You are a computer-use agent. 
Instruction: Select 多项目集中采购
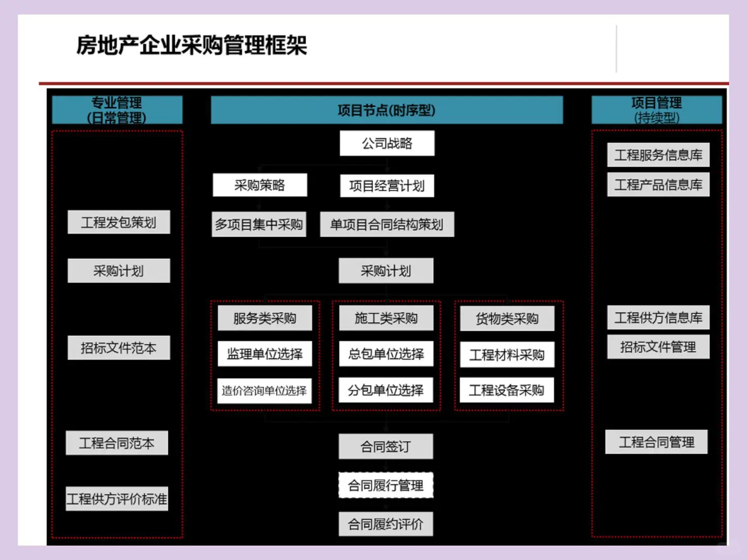[259, 224]
